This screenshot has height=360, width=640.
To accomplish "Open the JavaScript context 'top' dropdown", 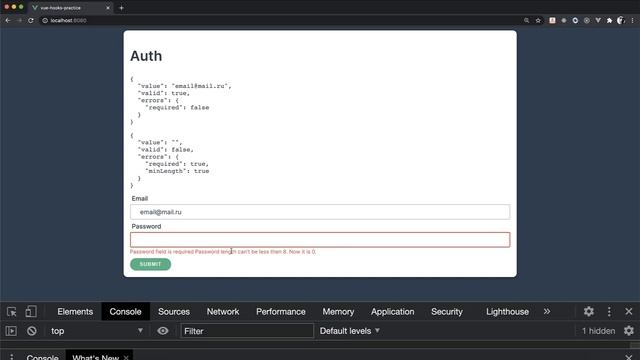I will click(x=96, y=331).
